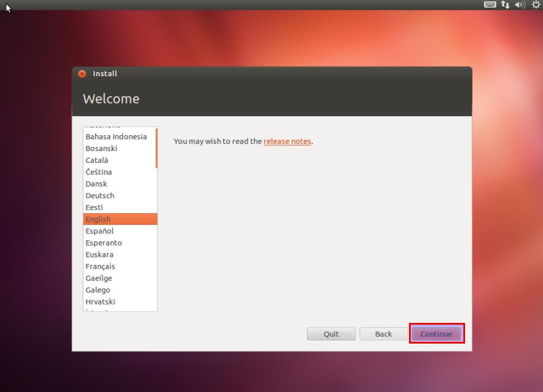543x392 pixels.
Task: Select Esperanto in the language list
Action: pyautogui.click(x=120, y=243)
